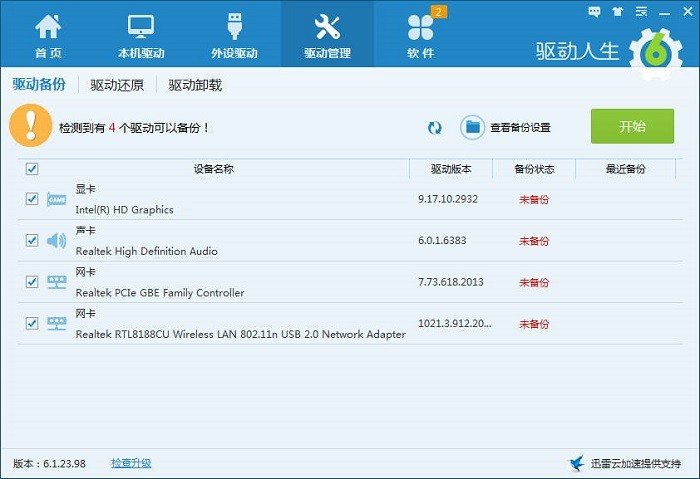Open the main menu dropdown icon
Image resolution: width=700 pixels, height=479 pixels.
(642, 12)
